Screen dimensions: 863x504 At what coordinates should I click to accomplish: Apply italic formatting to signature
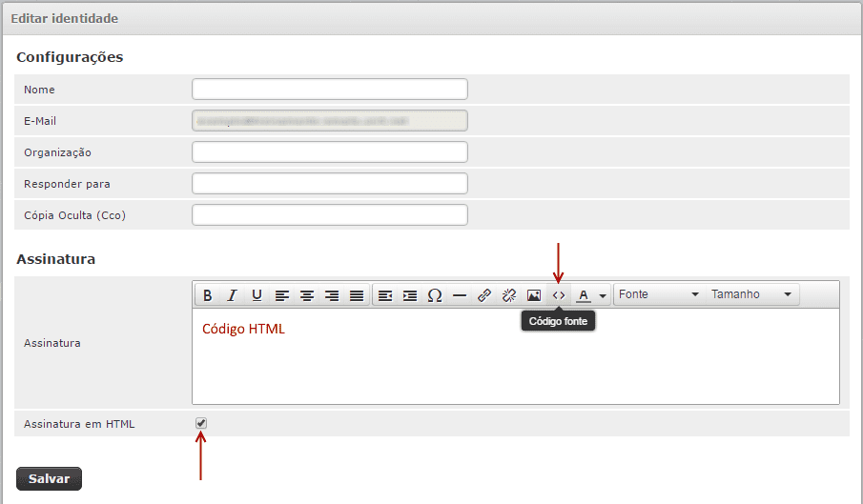point(232,295)
